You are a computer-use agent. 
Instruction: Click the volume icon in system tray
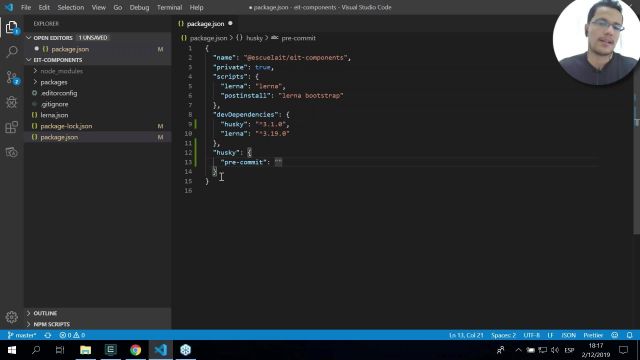(555, 350)
